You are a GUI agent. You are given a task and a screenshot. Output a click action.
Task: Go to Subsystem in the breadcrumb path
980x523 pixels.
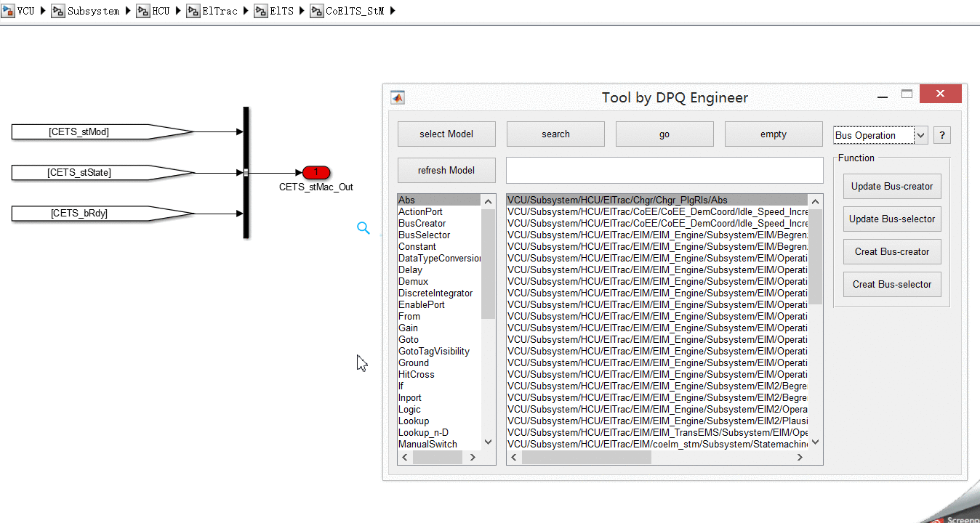pos(93,12)
